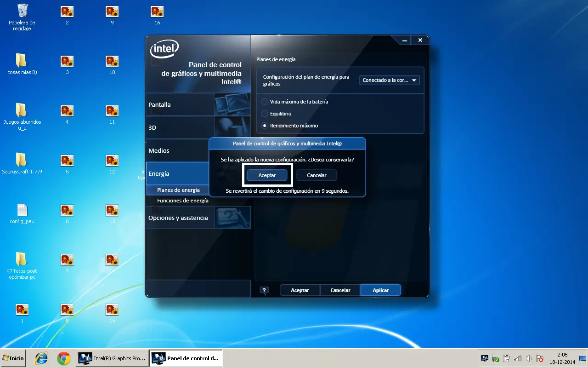
Task: Open the Papelera de reciclaje icon
Action: [22, 17]
